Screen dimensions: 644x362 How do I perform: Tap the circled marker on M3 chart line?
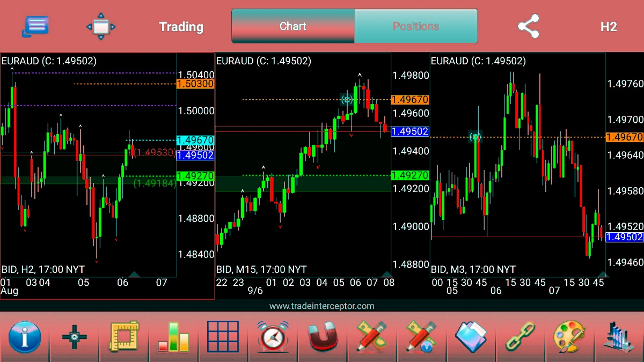coord(474,137)
